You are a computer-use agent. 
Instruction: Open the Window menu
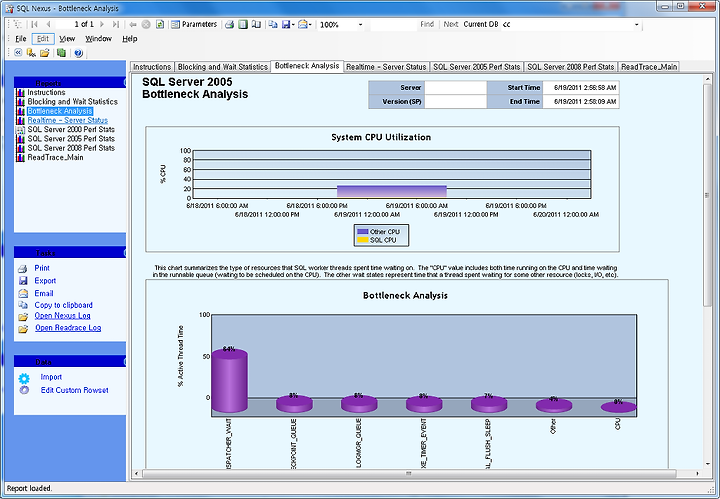coord(98,39)
